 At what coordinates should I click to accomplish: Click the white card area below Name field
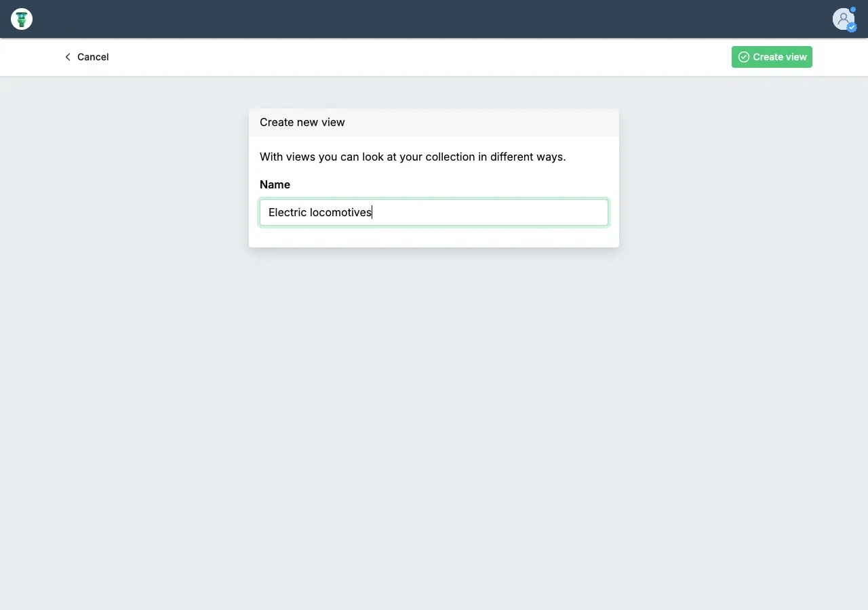434,237
